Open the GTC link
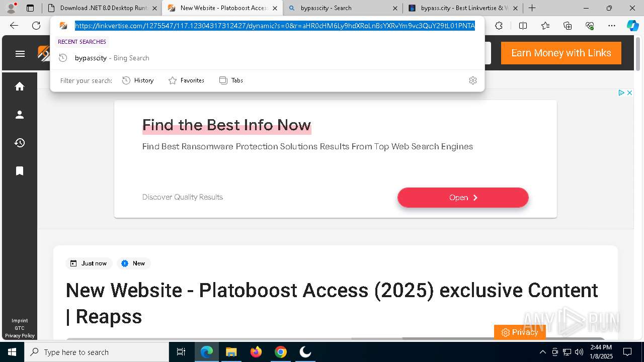The width and height of the screenshot is (644, 362). pyautogui.click(x=20, y=328)
